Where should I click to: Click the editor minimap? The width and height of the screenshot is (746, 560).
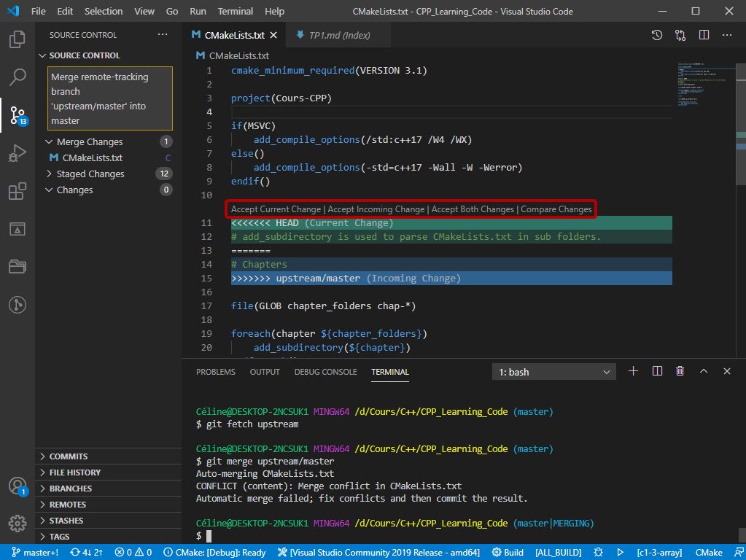(x=706, y=85)
